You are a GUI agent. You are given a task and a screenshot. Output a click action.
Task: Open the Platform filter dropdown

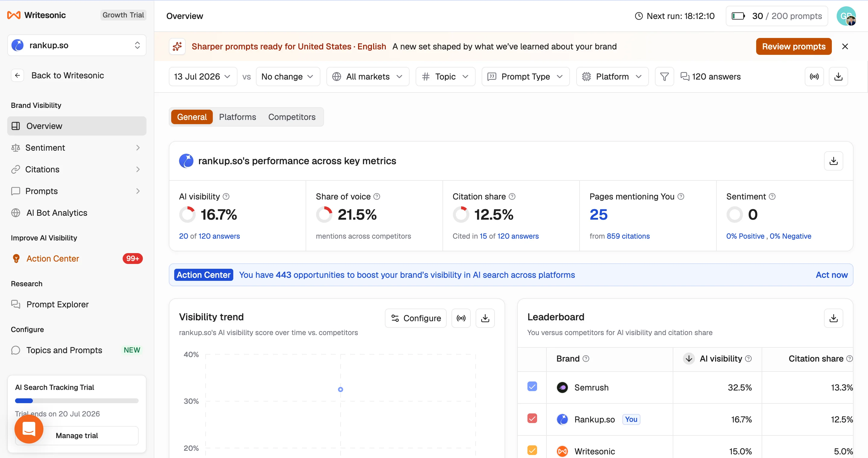point(612,77)
